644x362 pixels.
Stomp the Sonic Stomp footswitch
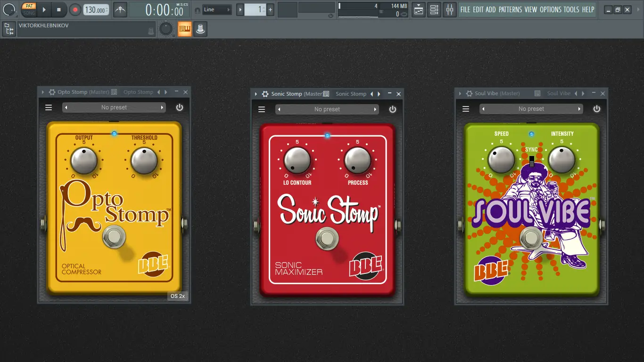pos(327,239)
